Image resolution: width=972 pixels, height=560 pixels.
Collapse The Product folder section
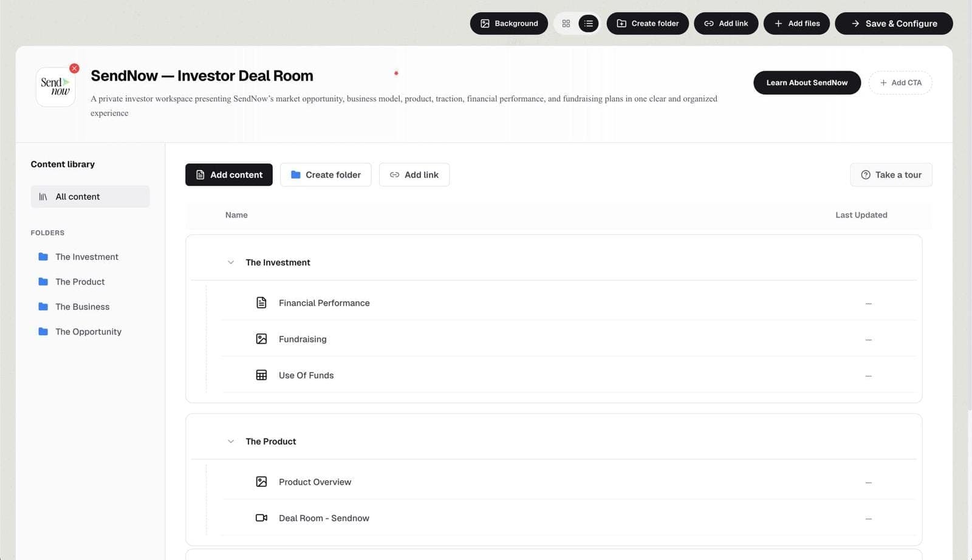231,442
